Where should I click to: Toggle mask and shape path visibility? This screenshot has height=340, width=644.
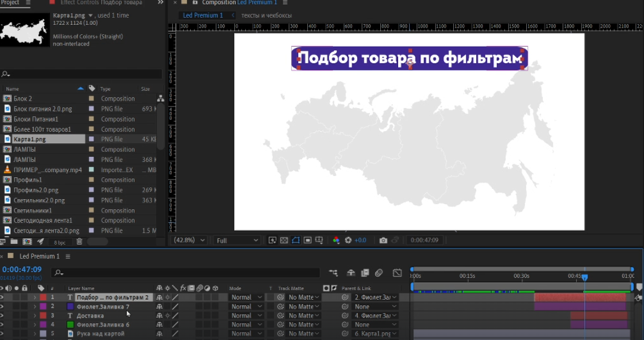point(296,240)
